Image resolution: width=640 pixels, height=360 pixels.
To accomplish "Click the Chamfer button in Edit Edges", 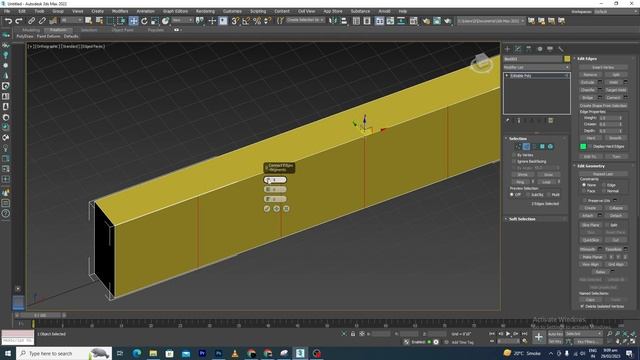I will click(x=588, y=90).
